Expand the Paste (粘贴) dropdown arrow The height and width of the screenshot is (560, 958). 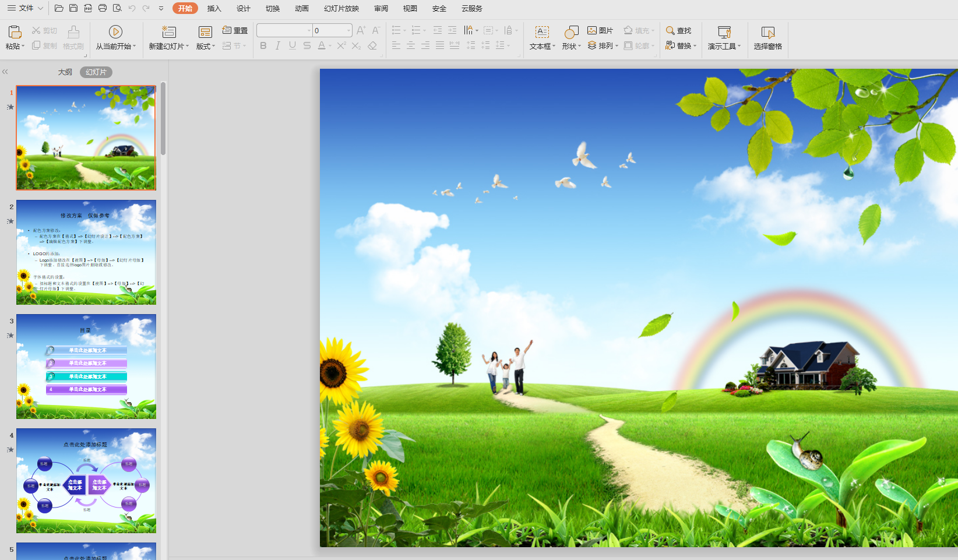23,46
